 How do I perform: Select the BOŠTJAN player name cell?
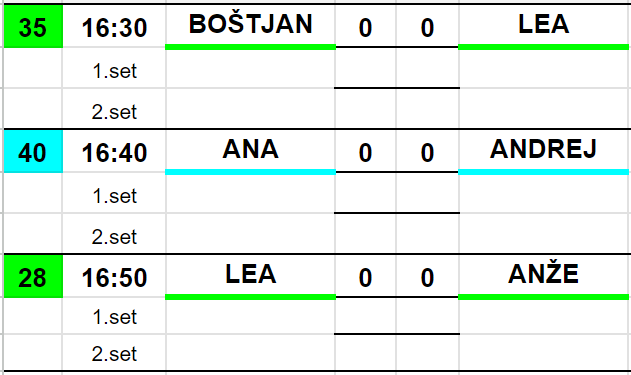point(250,27)
